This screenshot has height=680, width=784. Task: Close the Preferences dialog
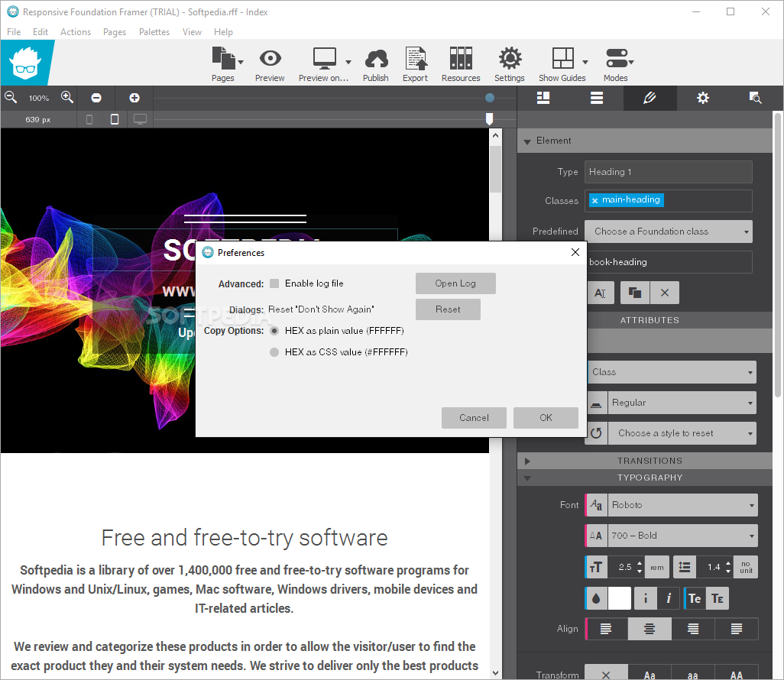(575, 252)
